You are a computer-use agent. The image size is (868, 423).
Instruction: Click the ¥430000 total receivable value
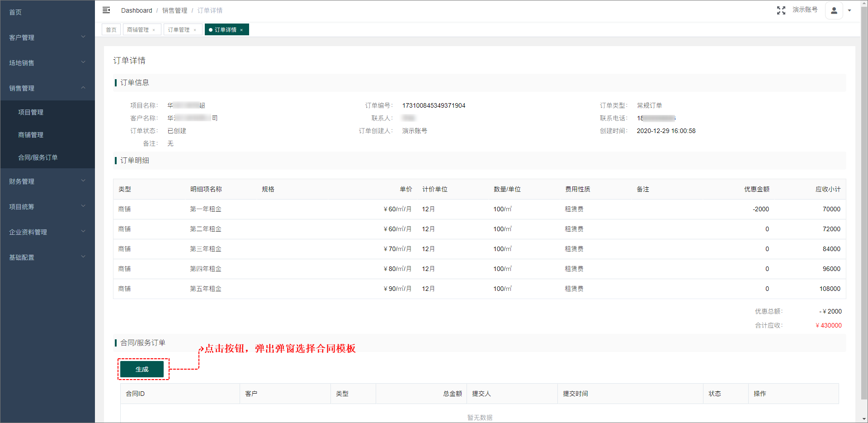click(829, 325)
